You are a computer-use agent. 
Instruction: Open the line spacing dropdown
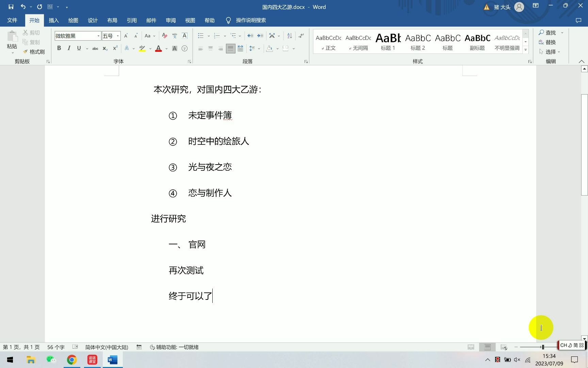(x=255, y=48)
